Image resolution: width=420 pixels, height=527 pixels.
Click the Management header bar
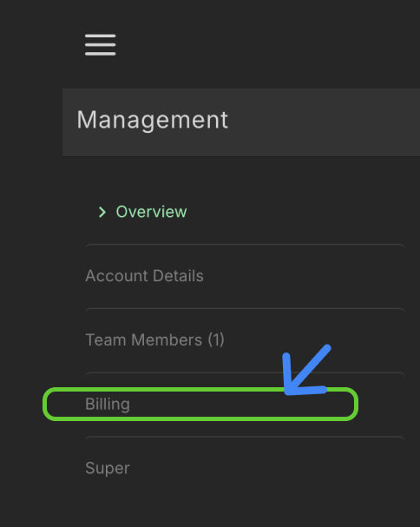pyautogui.click(x=241, y=122)
